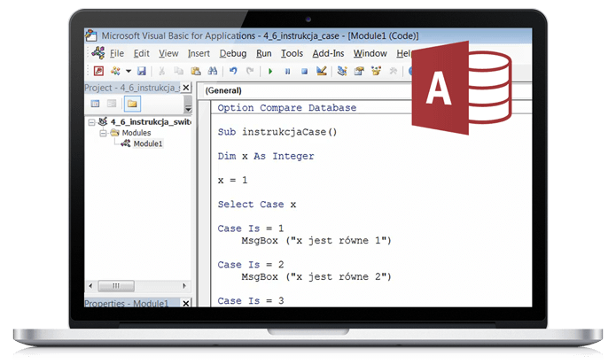Collapse the 4_6_instrukcja_switch project node
616x364 pixels.
pos(91,121)
